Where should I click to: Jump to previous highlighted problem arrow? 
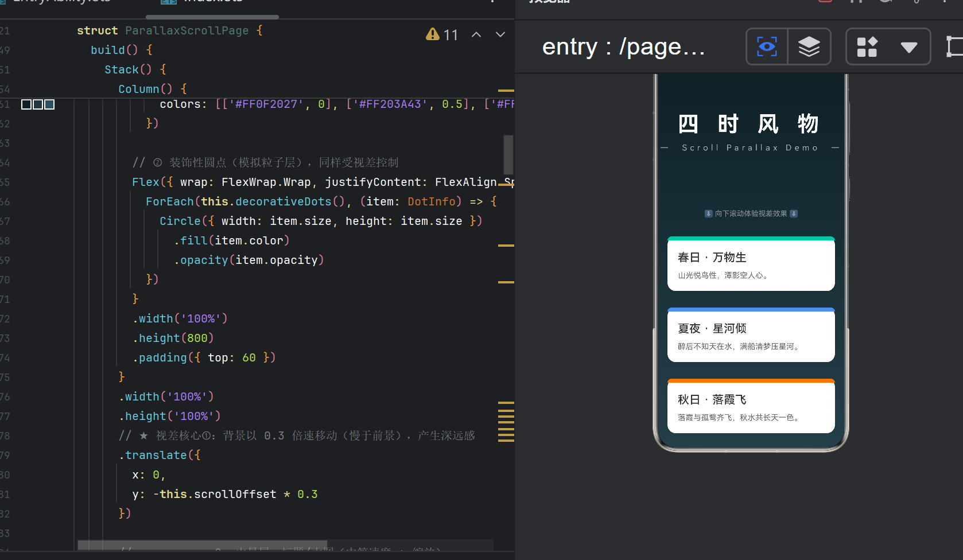[476, 34]
